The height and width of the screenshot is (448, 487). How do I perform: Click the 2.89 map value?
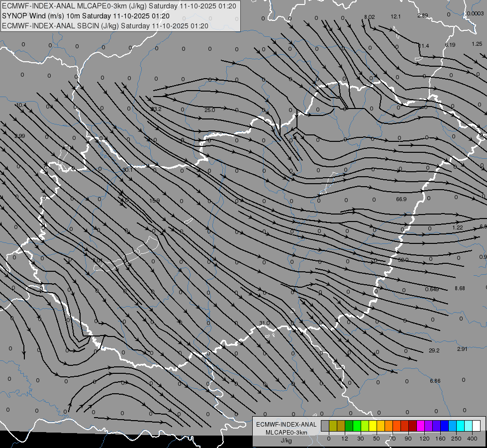click(423, 15)
